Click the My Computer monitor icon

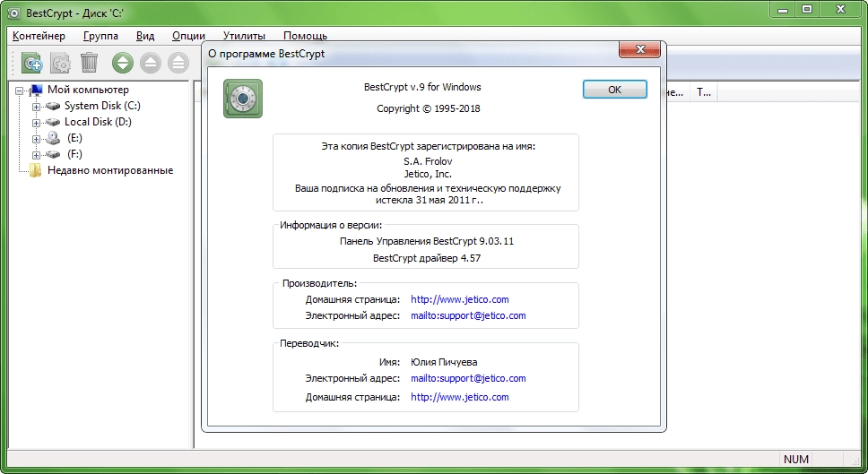pos(36,90)
